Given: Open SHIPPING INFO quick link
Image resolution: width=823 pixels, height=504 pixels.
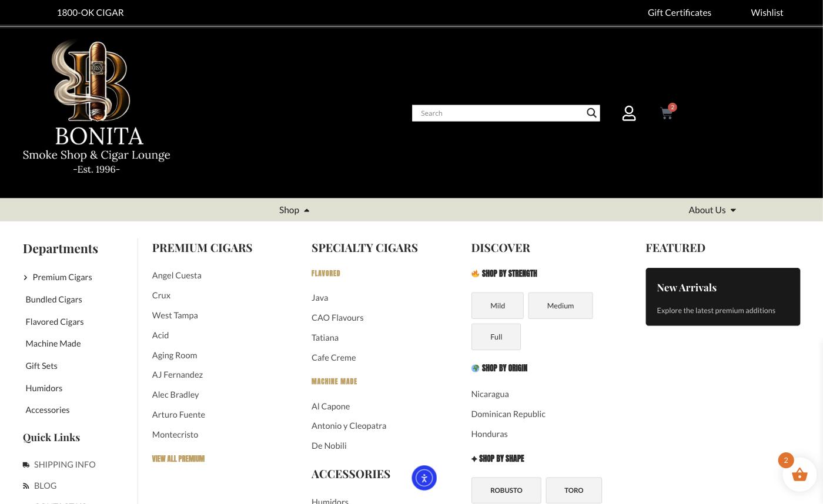Looking at the screenshot, I should click(x=65, y=465).
